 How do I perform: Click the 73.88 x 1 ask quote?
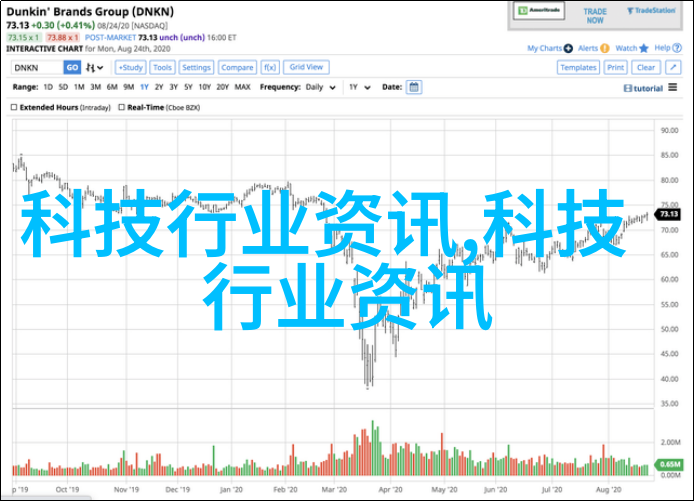point(62,38)
